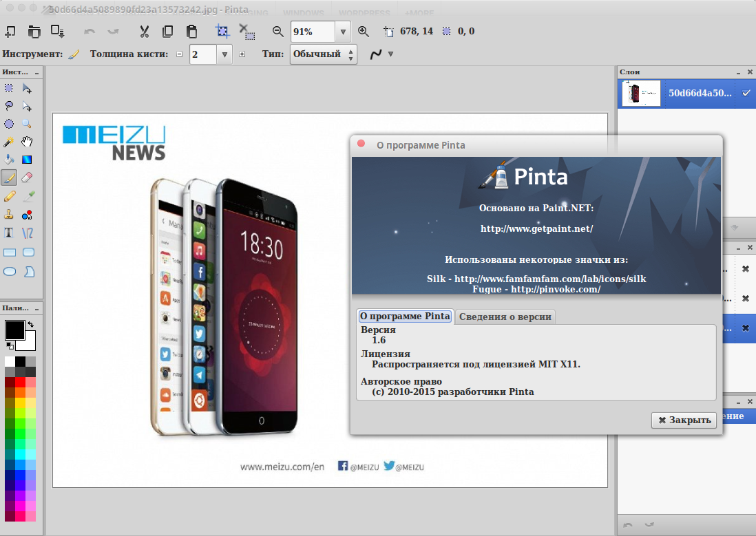Select the Zoom tool in toolbox
756x536 pixels.
click(27, 124)
